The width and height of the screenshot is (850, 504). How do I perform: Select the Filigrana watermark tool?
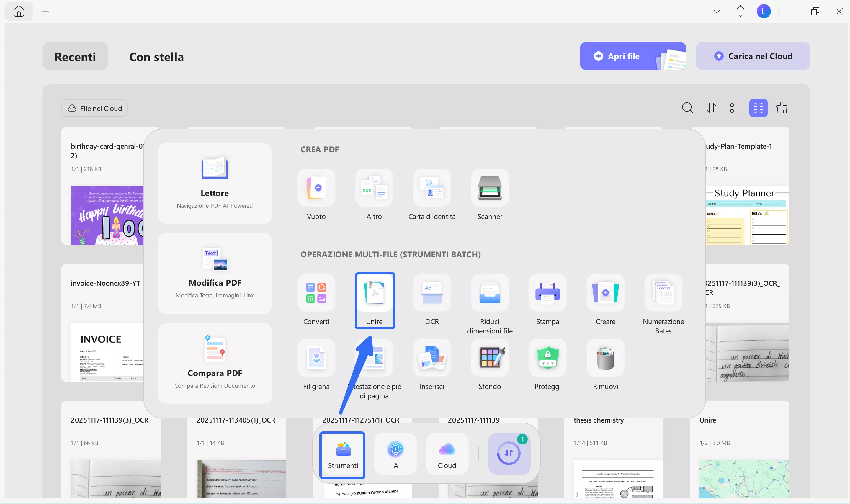point(316,358)
